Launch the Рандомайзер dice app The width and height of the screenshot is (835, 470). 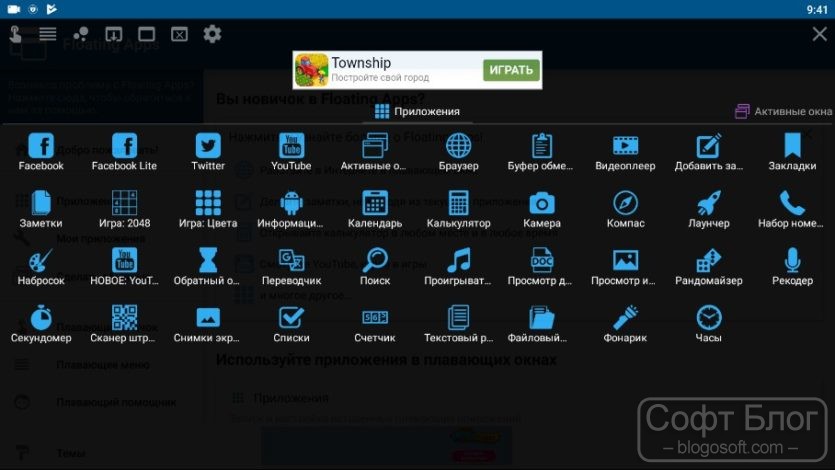point(709,267)
